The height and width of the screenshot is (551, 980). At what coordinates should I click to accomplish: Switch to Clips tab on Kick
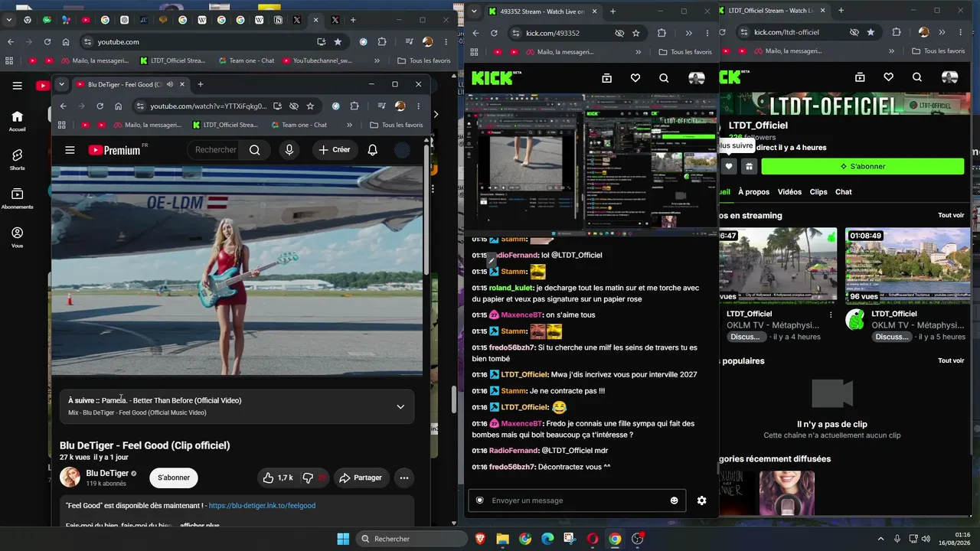tap(818, 192)
